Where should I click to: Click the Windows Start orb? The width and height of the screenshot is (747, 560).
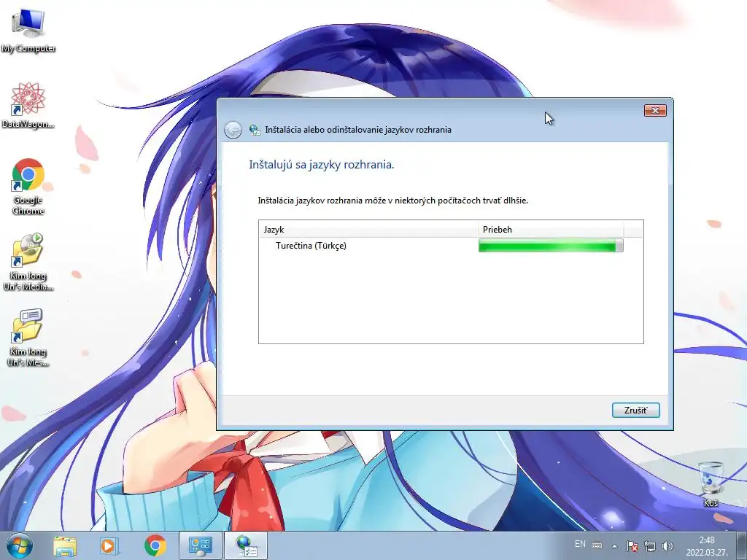point(19,545)
